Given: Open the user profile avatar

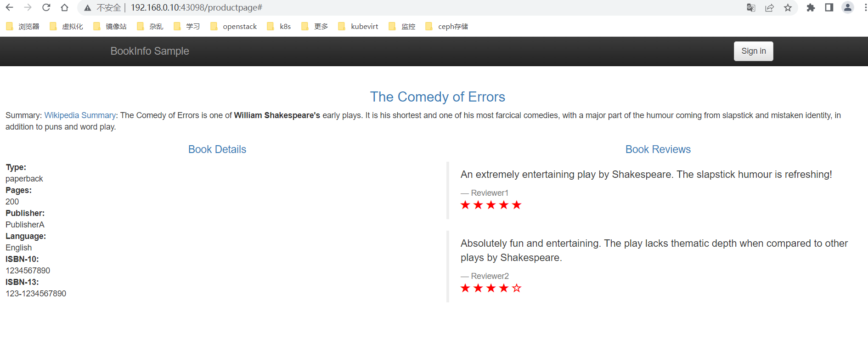Looking at the screenshot, I should coord(848,7).
